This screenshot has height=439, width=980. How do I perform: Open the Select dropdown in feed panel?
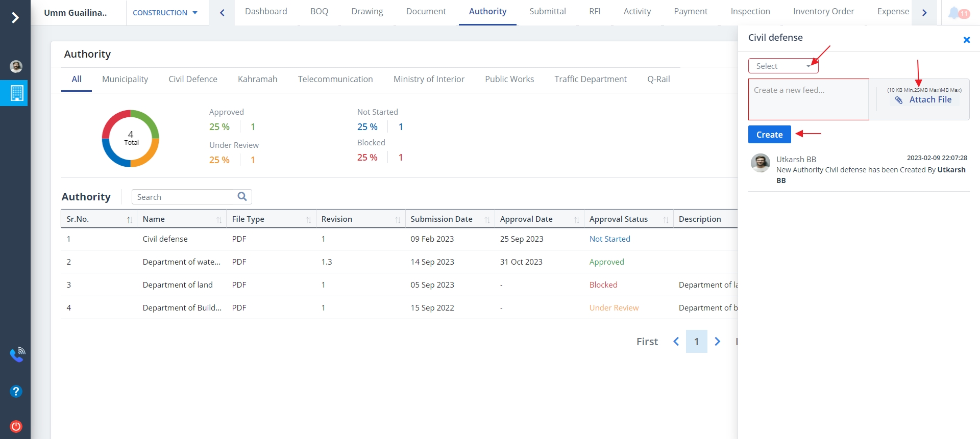(x=783, y=66)
